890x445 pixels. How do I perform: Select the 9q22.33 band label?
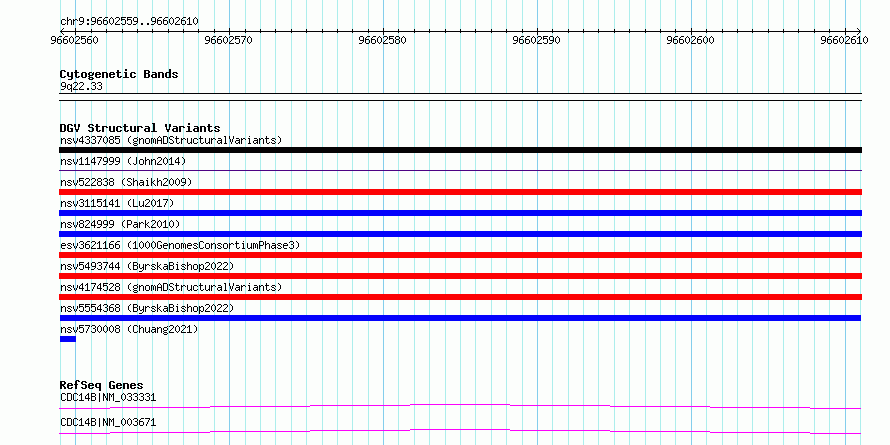point(81,86)
